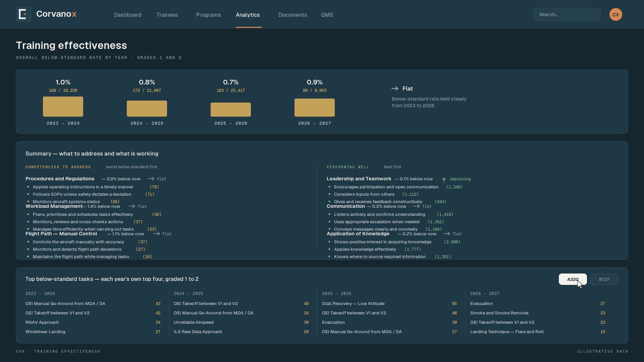The height and width of the screenshot is (362, 644).
Task: Open the Documents tab
Action: 292,15
